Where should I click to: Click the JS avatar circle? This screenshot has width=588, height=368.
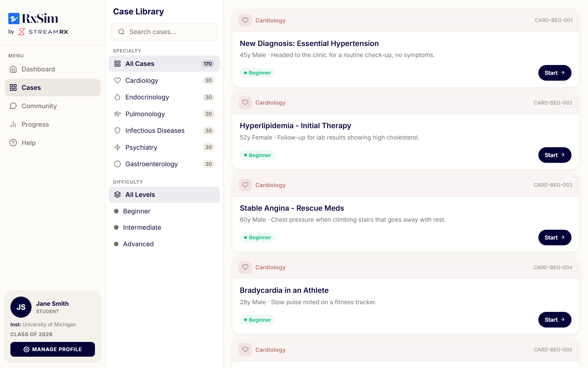point(21,307)
